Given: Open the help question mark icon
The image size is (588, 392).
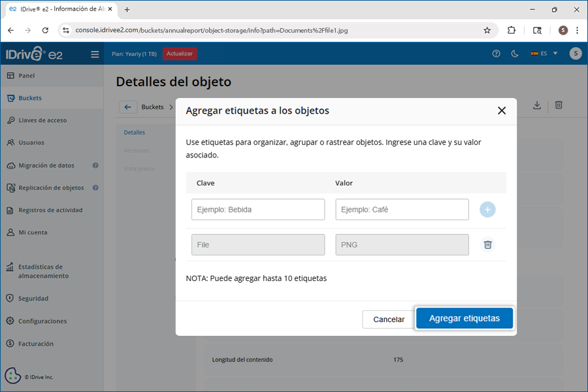Looking at the screenshot, I should 496,54.
